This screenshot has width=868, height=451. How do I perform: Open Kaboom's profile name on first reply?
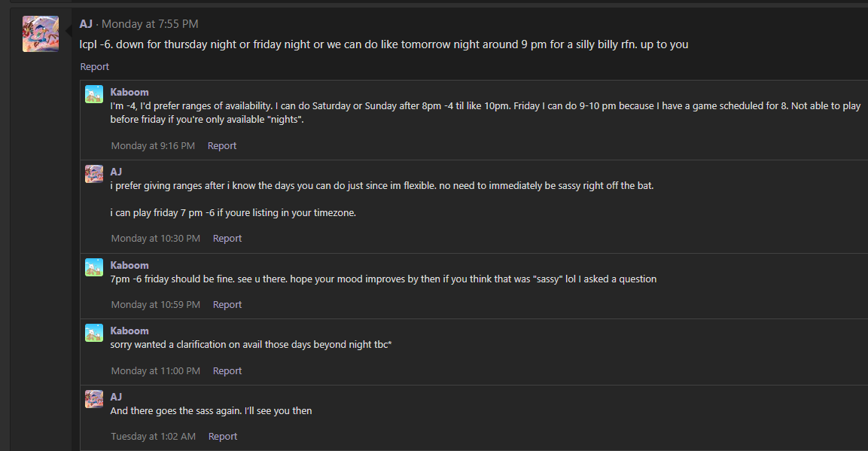129,92
